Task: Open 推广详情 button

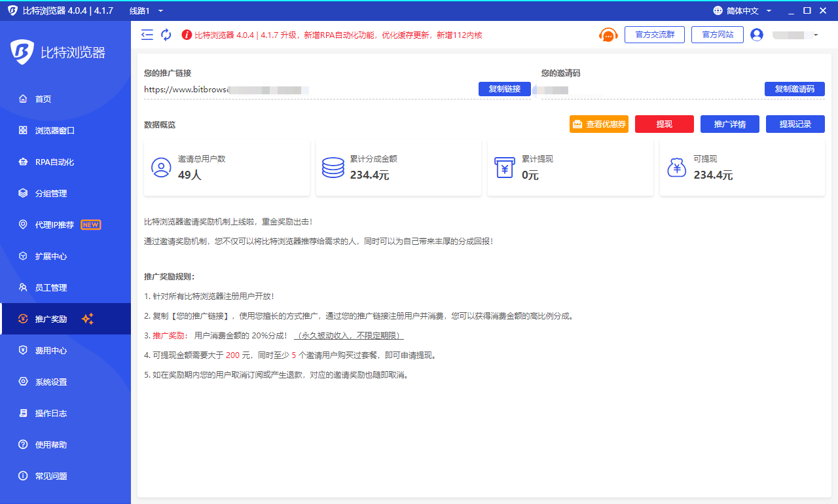Action: (730, 124)
